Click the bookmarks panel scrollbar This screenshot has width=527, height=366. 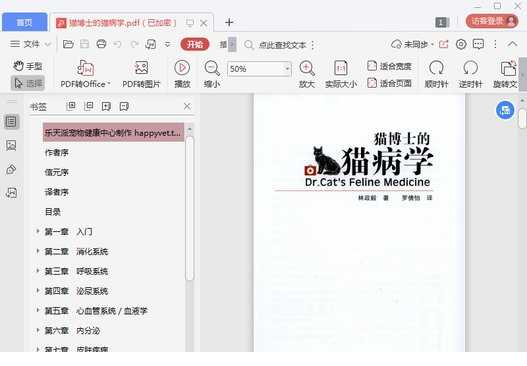tap(190, 208)
